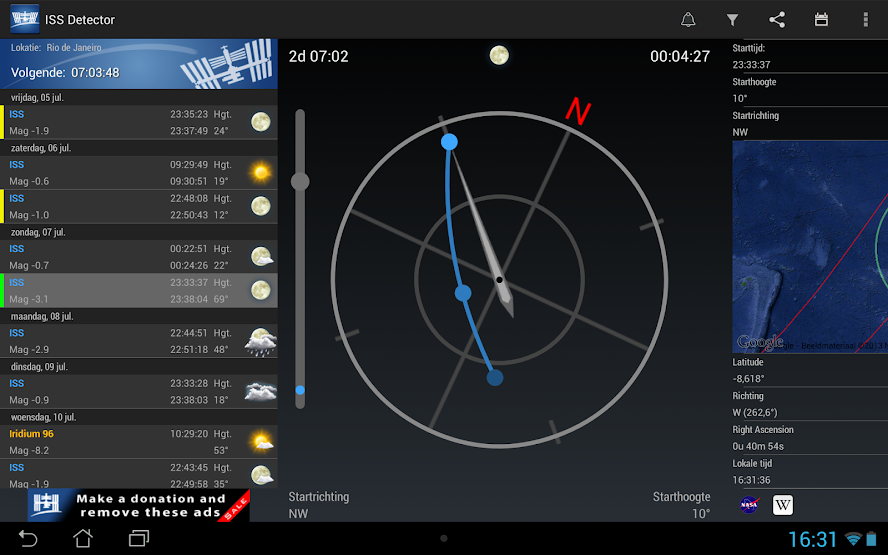Tap the share icon in top bar

[x=777, y=20]
